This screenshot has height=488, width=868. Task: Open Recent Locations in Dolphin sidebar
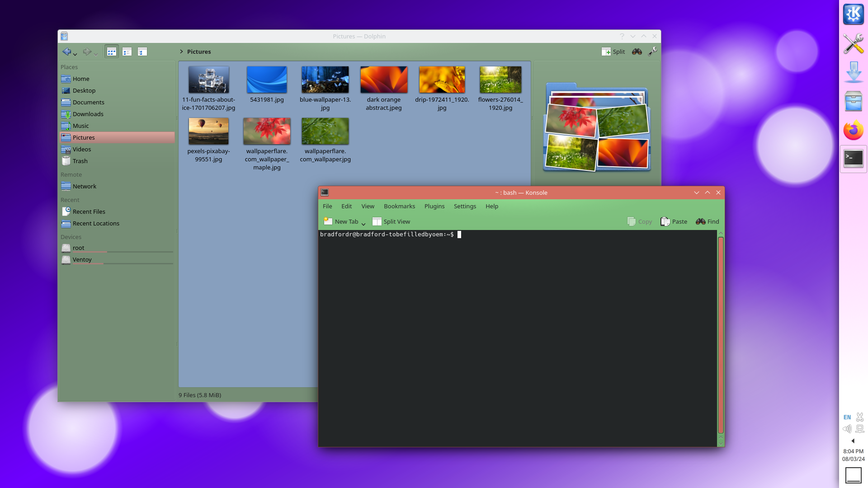[117, 223]
